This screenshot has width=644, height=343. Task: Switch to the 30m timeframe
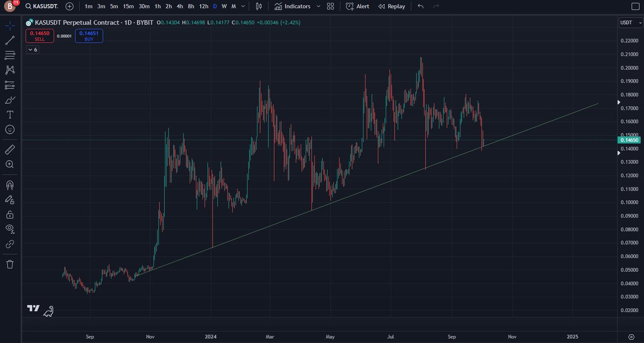[x=144, y=6]
